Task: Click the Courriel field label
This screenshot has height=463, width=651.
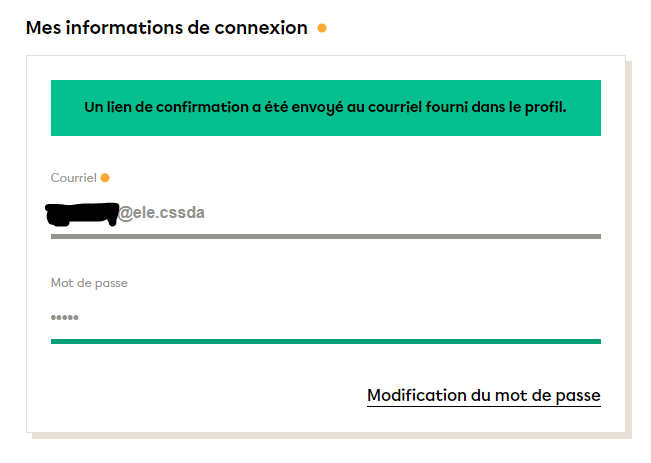Action: 73,178
